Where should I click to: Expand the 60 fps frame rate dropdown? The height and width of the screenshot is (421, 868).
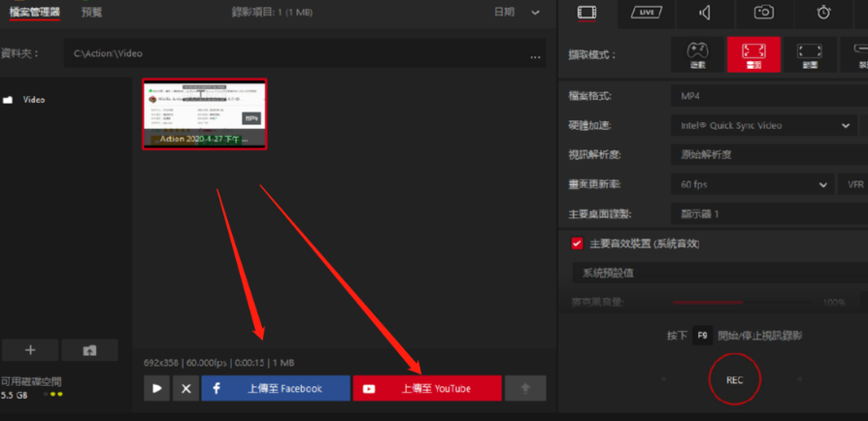tap(752, 184)
